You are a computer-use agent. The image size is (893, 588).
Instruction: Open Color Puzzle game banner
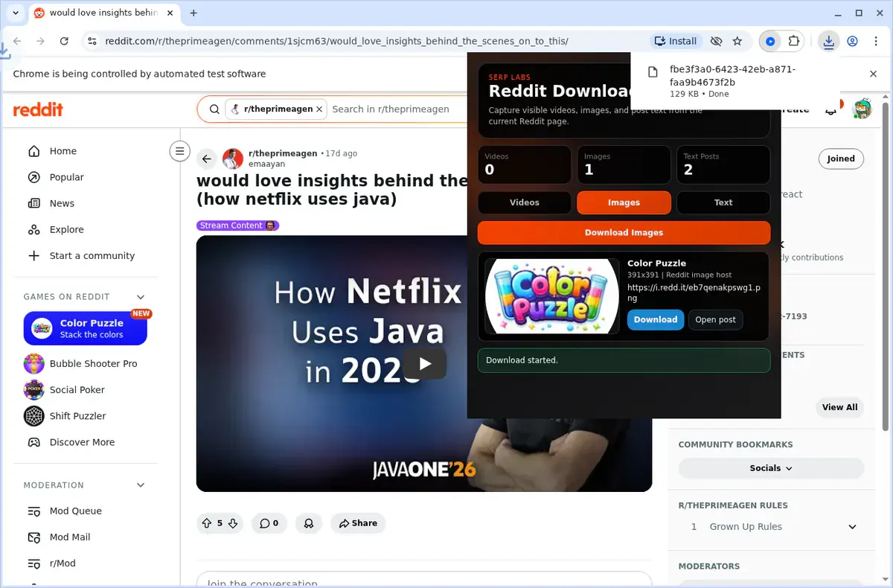[85, 329]
